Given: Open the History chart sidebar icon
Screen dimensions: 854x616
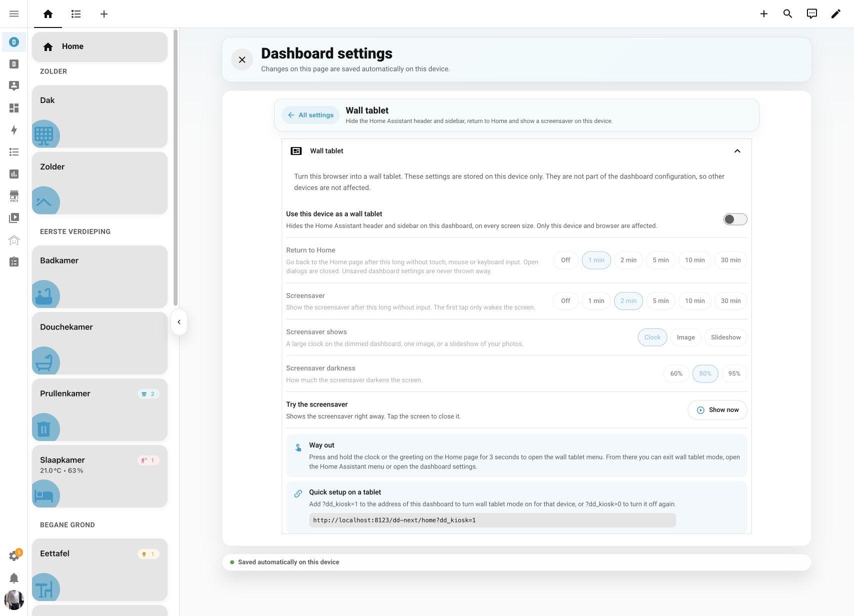Looking at the screenshot, I should pyautogui.click(x=14, y=174).
